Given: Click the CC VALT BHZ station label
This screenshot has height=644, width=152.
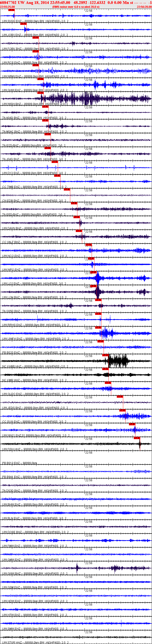Looking at the screenshot, I should (35, 242).
